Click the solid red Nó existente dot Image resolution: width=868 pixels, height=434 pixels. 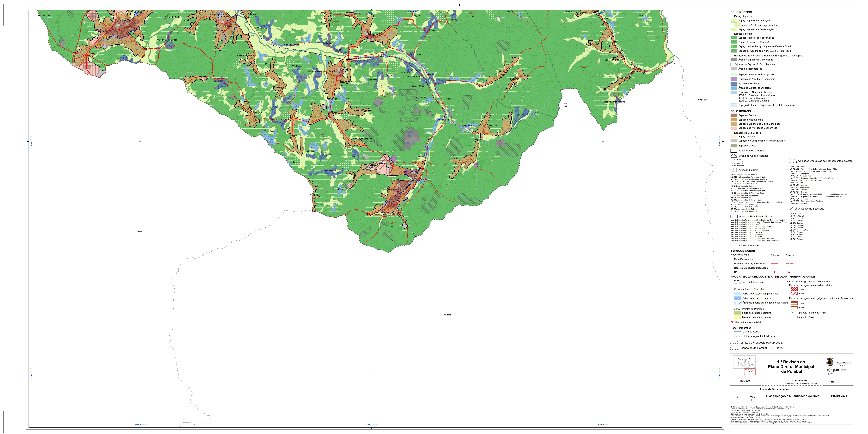tap(775, 272)
